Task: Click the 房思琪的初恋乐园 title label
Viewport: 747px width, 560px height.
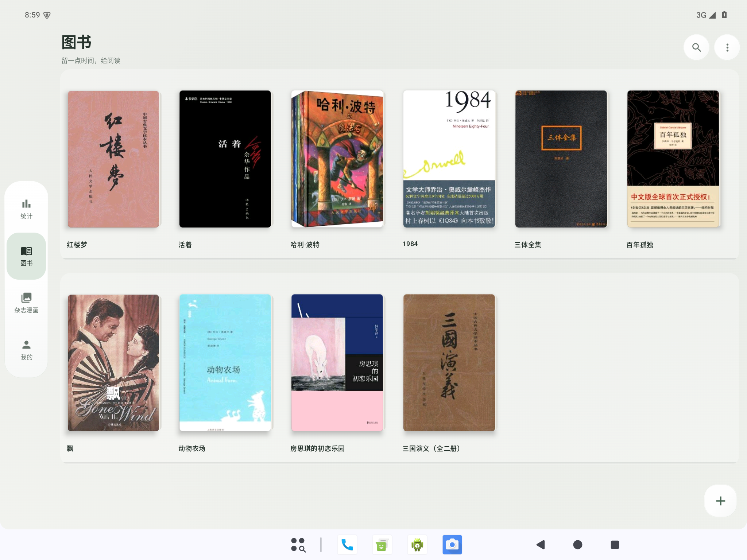Action: click(x=317, y=448)
